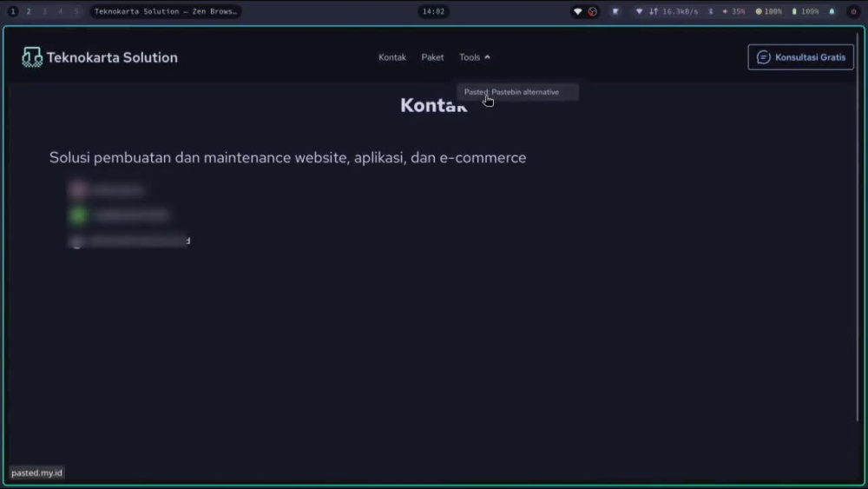The height and width of the screenshot is (489, 868).
Task: Collapse the Tools dropdown menu
Action: [475, 57]
